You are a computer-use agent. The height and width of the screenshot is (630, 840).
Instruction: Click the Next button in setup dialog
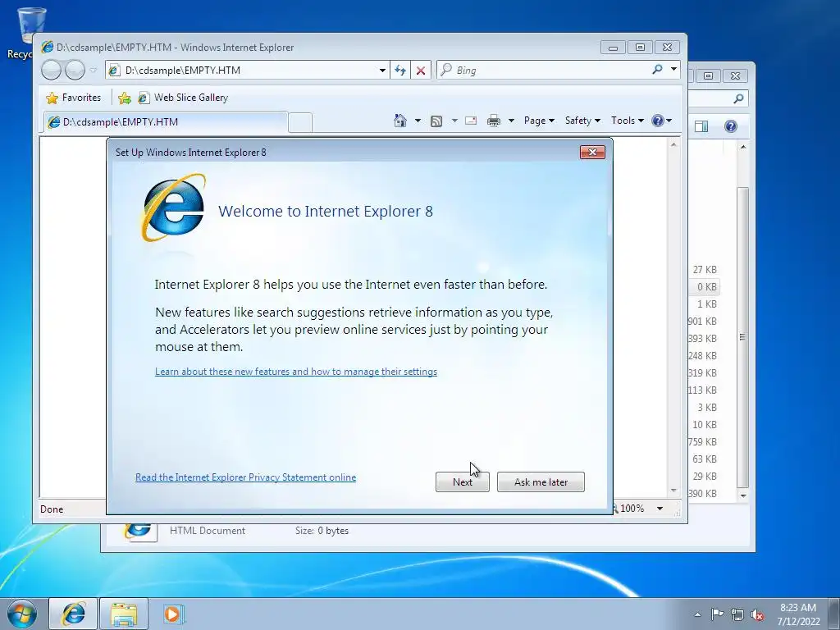tap(463, 482)
